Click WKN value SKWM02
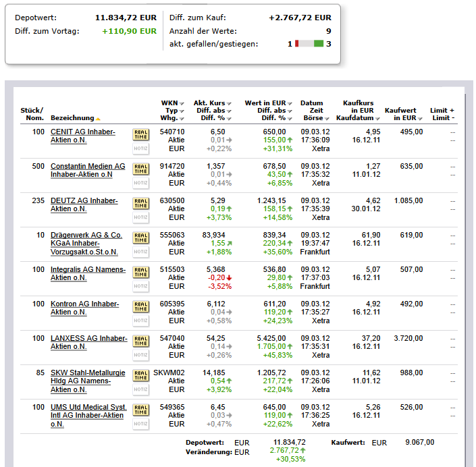 tap(169, 373)
